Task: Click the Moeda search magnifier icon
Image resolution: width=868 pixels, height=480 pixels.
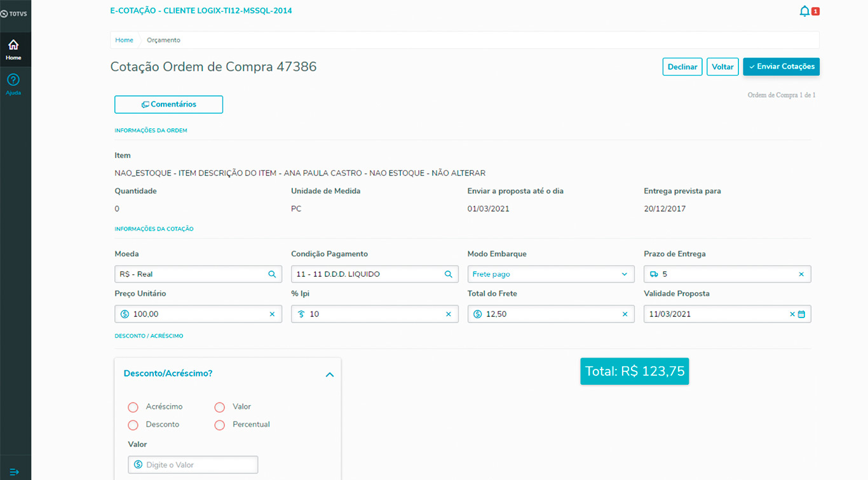Action: click(272, 274)
